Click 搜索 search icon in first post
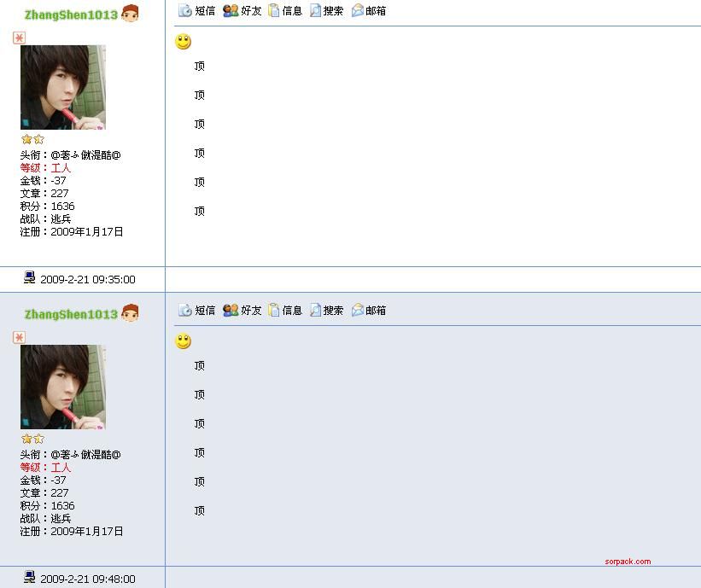 pyautogui.click(x=315, y=10)
